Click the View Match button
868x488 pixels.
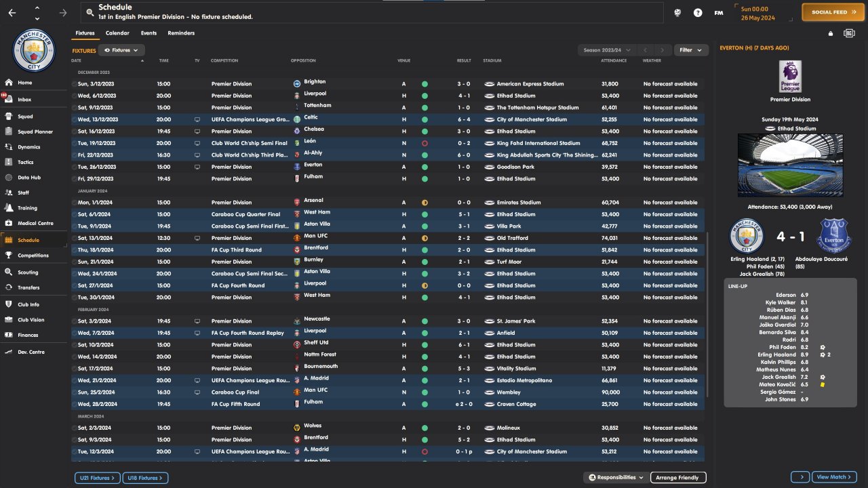pyautogui.click(x=835, y=477)
